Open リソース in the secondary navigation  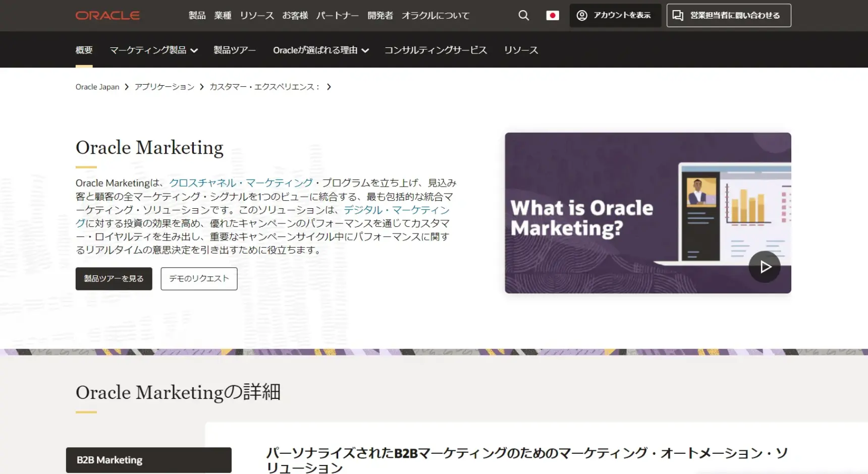[521, 50]
